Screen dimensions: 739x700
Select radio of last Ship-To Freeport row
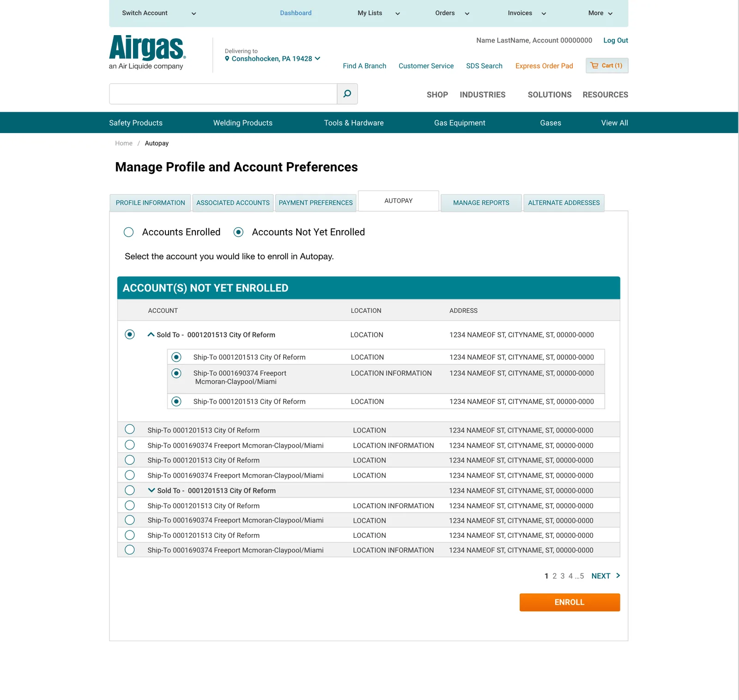click(130, 550)
